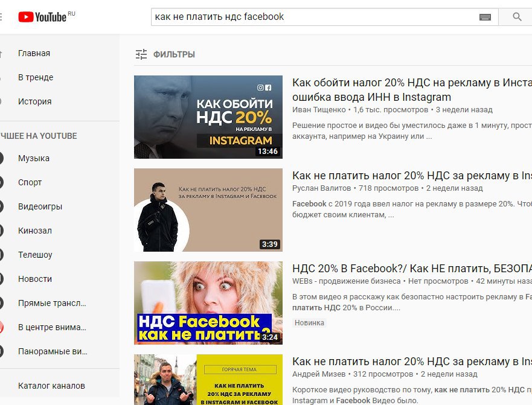This screenshot has height=405, width=532.
Task: Click description starting В этом видео я расскажу
Action: point(412,302)
